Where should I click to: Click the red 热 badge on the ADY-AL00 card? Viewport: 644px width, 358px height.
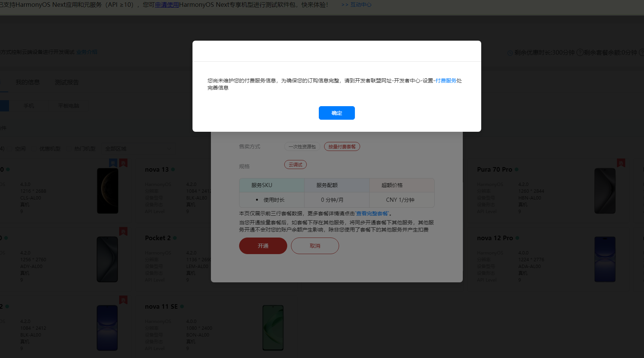[x=123, y=231]
